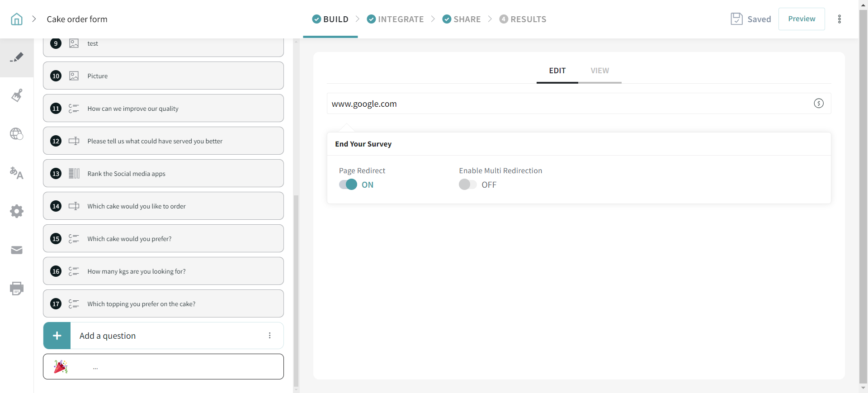The width and height of the screenshot is (868, 393).
Task: Switch to the VIEW tab
Action: tap(599, 71)
